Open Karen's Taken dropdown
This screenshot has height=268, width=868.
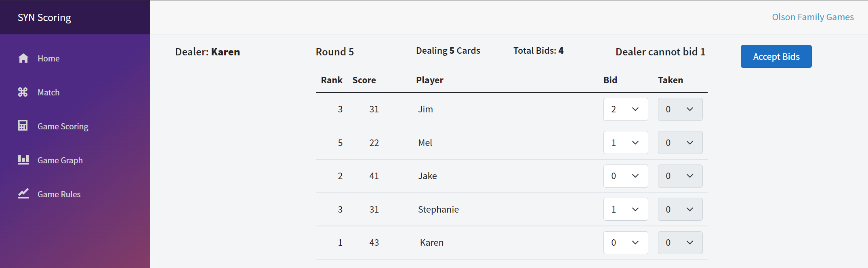(x=680, y=243)
